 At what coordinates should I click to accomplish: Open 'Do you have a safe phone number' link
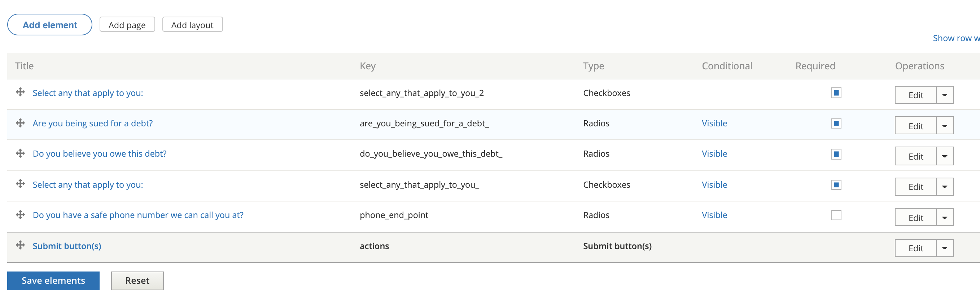point(138,215)
